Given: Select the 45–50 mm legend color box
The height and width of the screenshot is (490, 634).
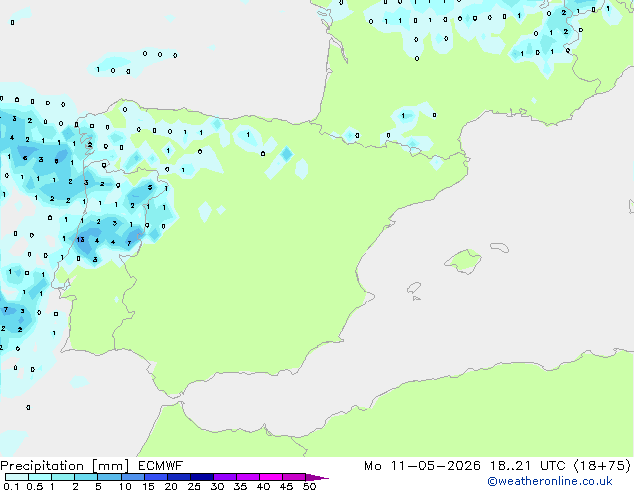Looking at the screenshot, I should tap(294, 477).
